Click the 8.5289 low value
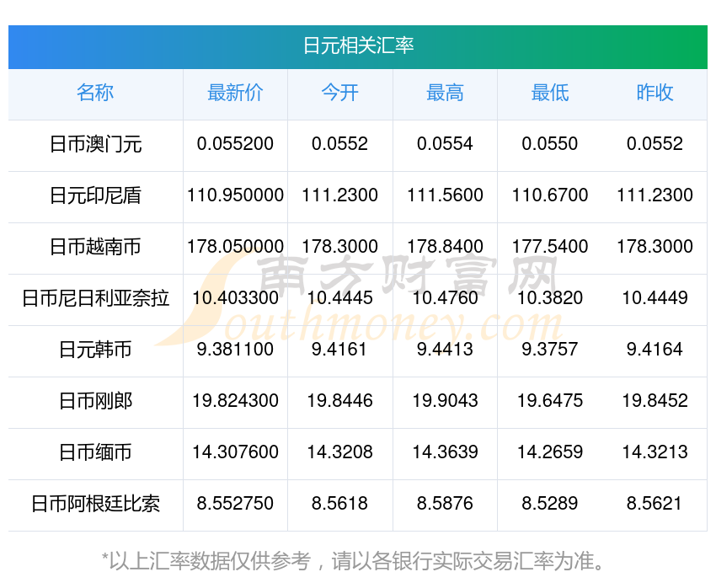The image size is (716, 588). [550, 504]
